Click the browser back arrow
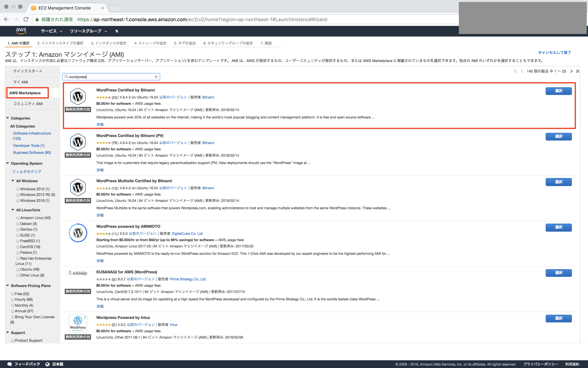The width and height of the screenshot is (588, 368). (x=6, y=19)
